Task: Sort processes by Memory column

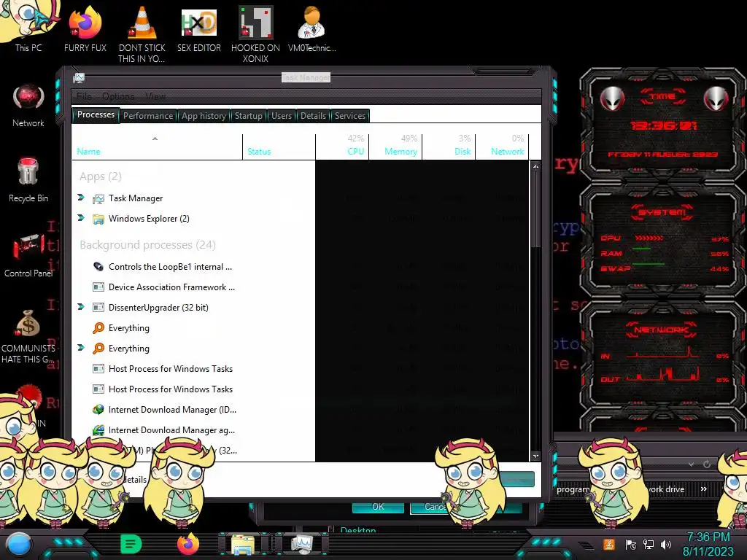Action: tap(395, 147)
